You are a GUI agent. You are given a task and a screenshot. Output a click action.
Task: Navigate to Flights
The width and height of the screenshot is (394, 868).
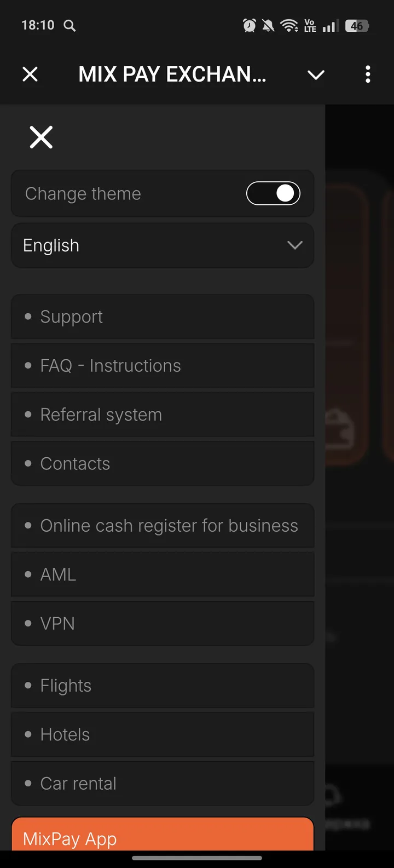(162, 686)
